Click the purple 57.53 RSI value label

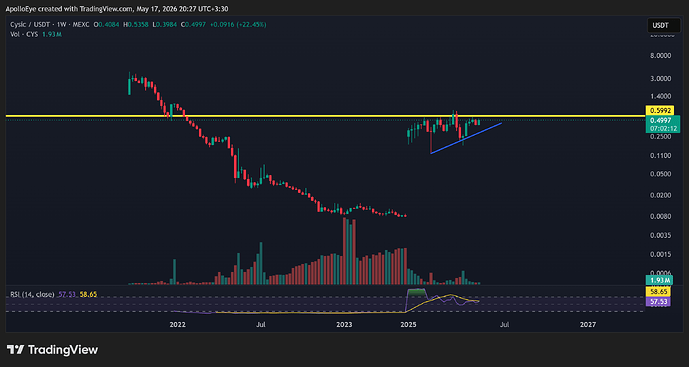[x=657, y=302]
